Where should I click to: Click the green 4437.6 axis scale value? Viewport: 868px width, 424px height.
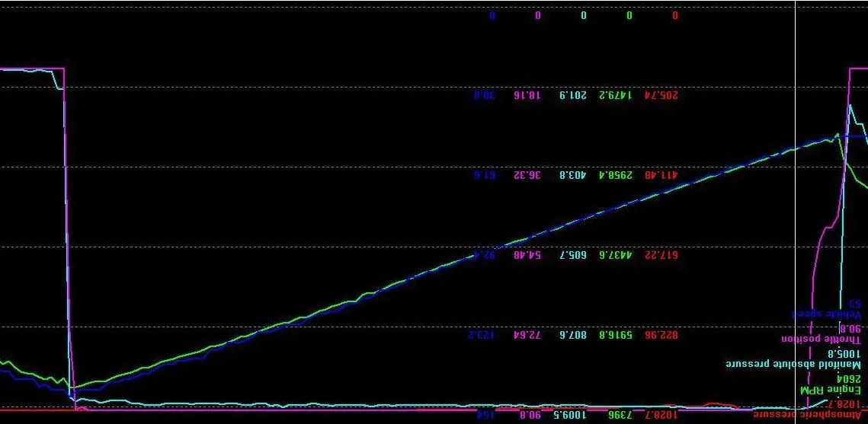(616, 255)
